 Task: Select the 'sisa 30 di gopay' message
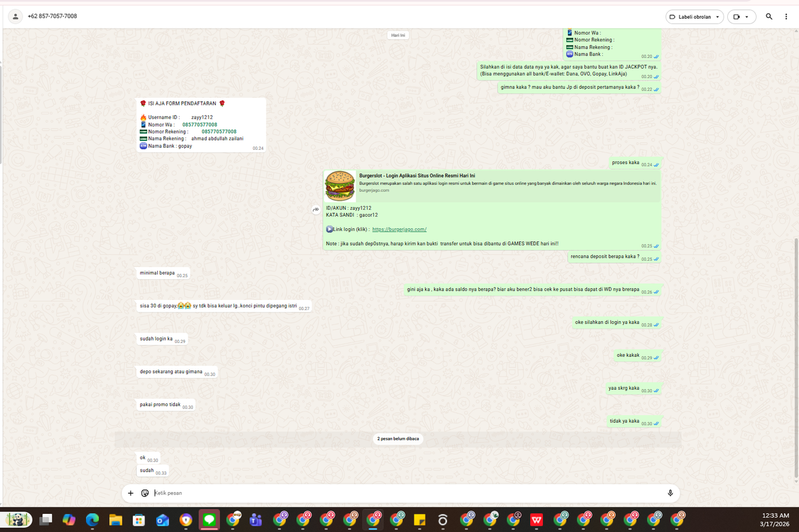[224, 306]
